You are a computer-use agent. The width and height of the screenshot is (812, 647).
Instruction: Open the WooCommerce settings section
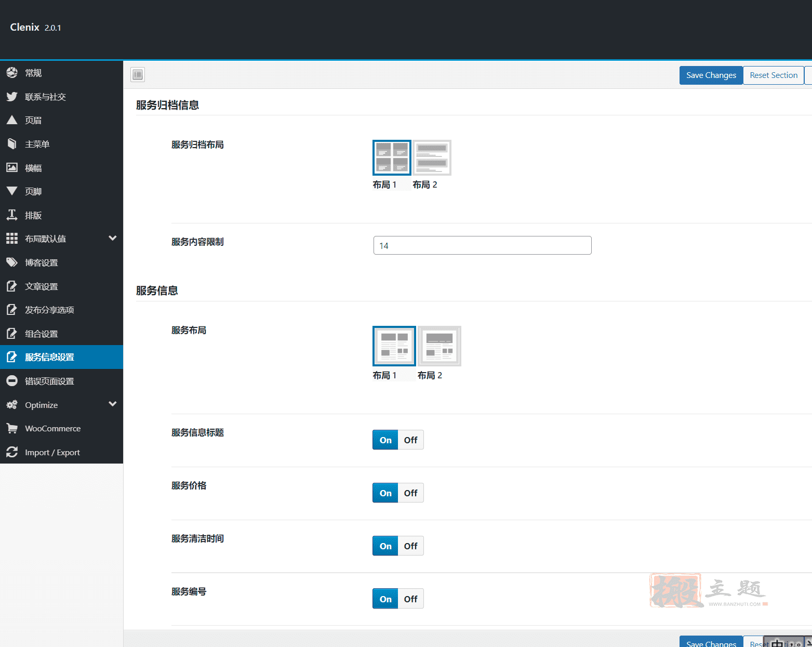click(x=61, y=428)
